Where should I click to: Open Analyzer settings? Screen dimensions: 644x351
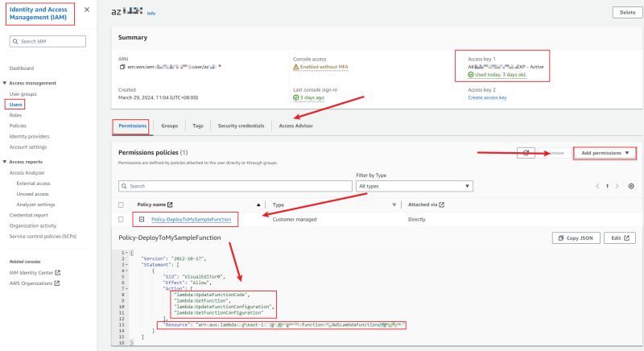coord(35,204)
